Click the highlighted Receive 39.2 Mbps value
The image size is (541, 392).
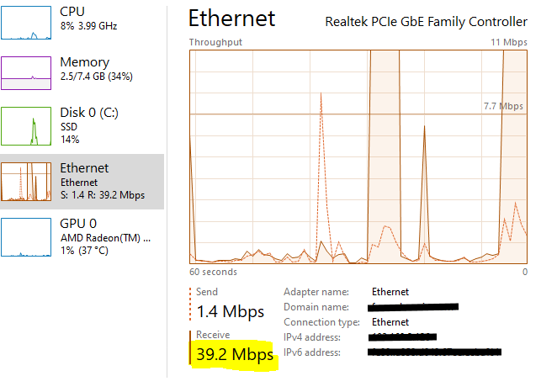[x=235, y=356]
